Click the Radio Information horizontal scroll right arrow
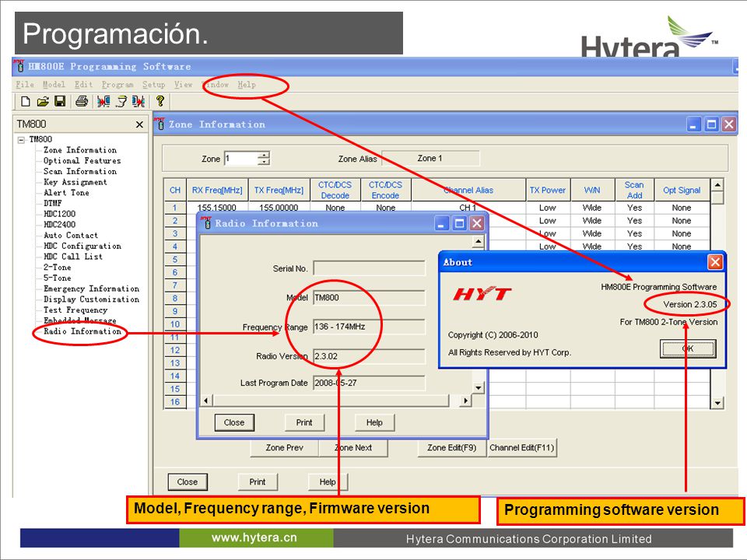This screenshot has width=747, height=560. click(465, 401)
